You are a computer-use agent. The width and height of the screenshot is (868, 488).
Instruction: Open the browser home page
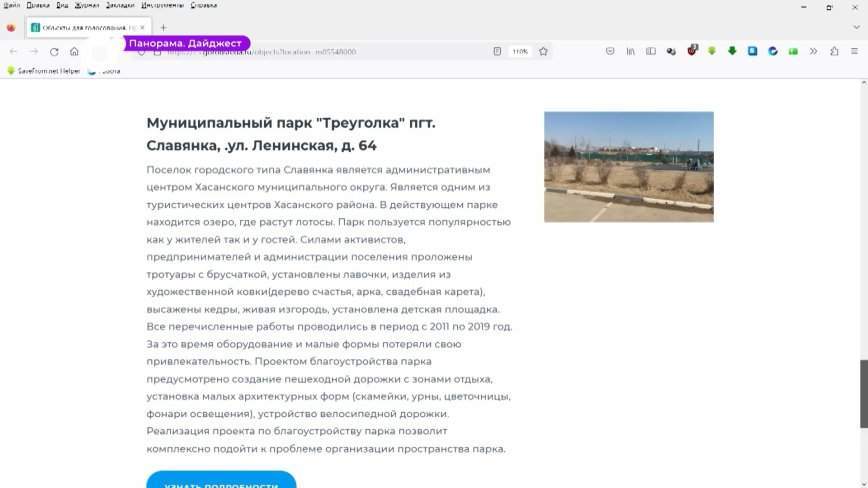pos(74,51)
